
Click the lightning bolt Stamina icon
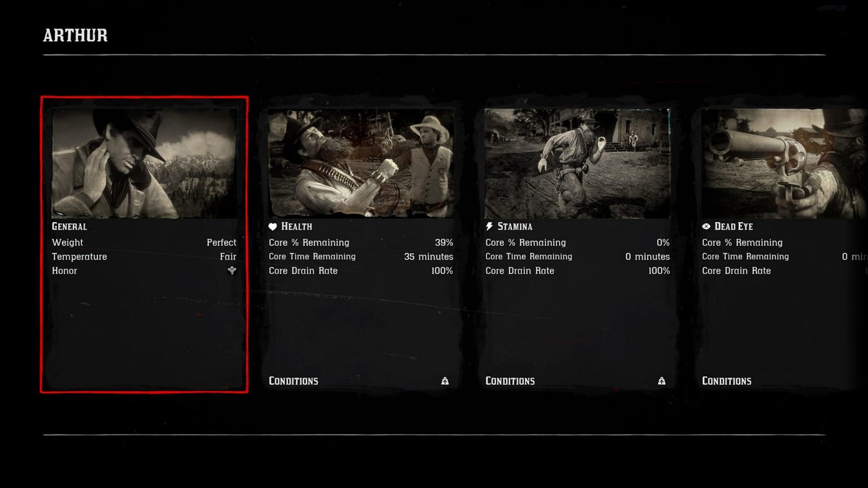(x=489, y=227)
